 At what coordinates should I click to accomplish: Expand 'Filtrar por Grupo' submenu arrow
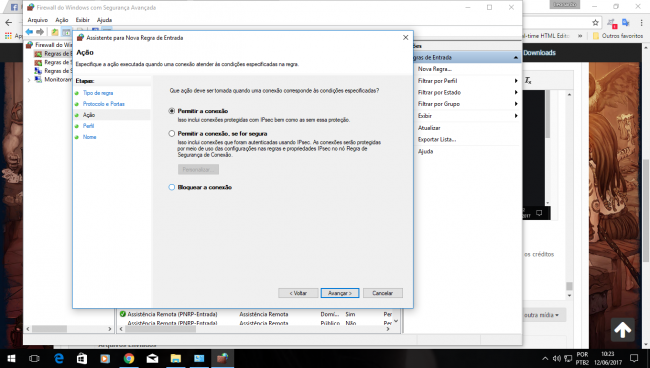pos(516,104)
